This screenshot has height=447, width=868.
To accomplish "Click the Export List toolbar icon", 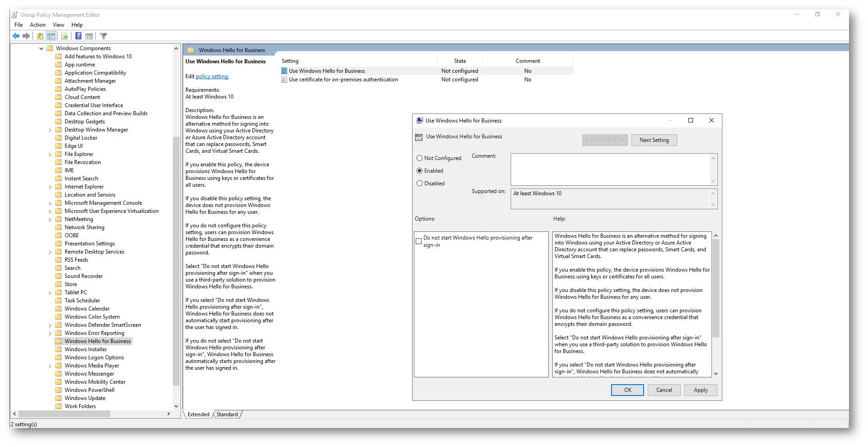I will pos(64,36).
